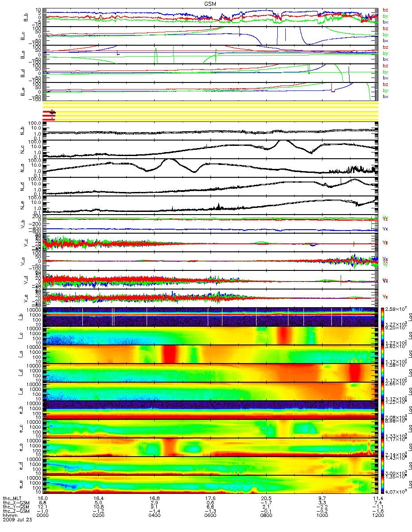Click the red flux band in i_c spectrogram
412x532 pixels.
click(283, 336)
